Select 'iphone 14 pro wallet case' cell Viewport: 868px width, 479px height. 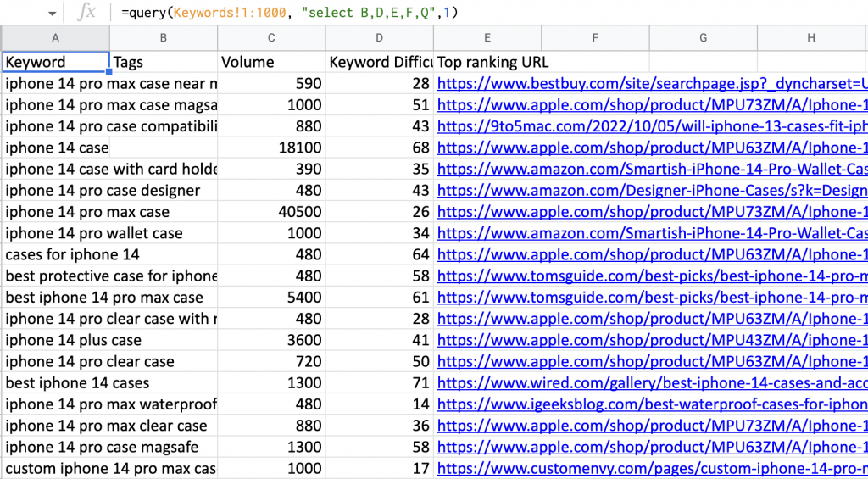pyautogui.click(x=94, y=233)
